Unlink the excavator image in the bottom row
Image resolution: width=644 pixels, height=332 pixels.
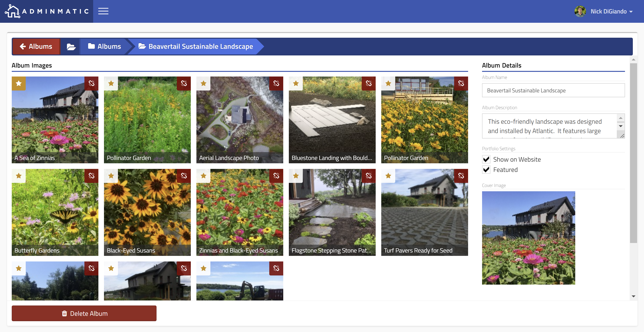pyautogui.click(x=276, y=268)
